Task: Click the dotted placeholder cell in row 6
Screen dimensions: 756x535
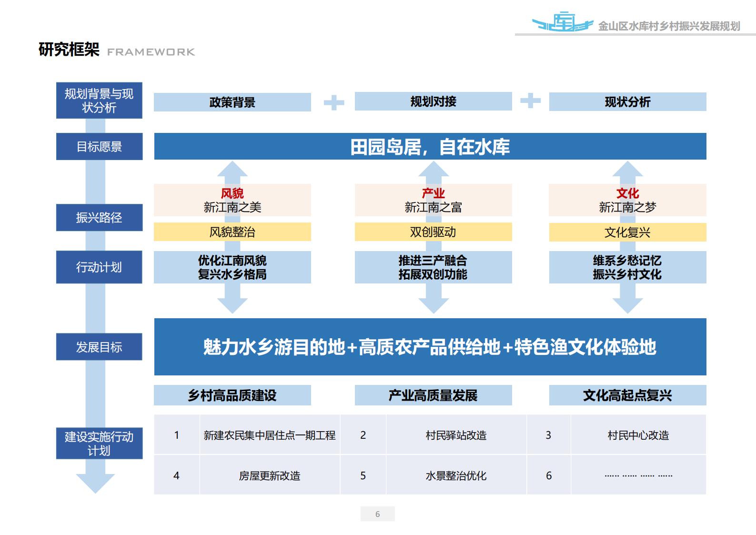Action: tap(638, 475)
